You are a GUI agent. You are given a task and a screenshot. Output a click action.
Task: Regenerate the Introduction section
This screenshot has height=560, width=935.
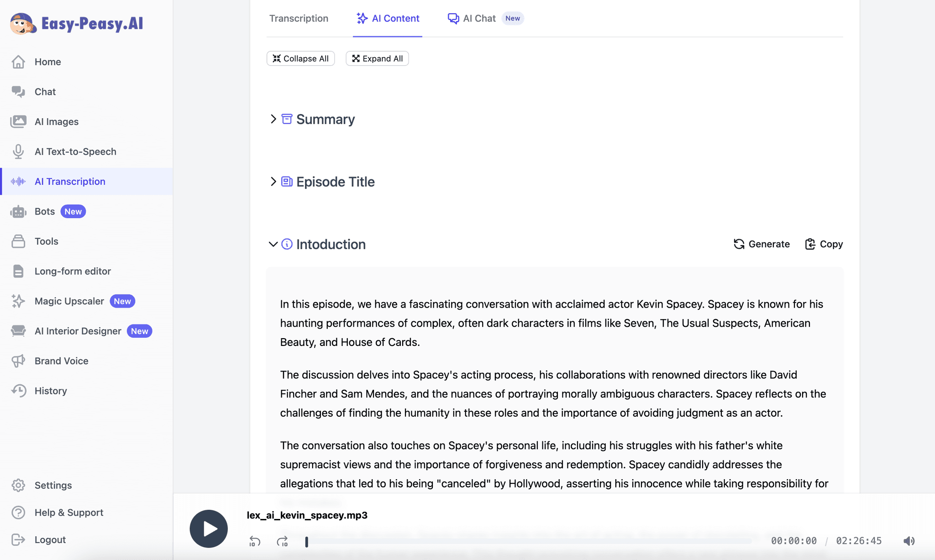762,244
